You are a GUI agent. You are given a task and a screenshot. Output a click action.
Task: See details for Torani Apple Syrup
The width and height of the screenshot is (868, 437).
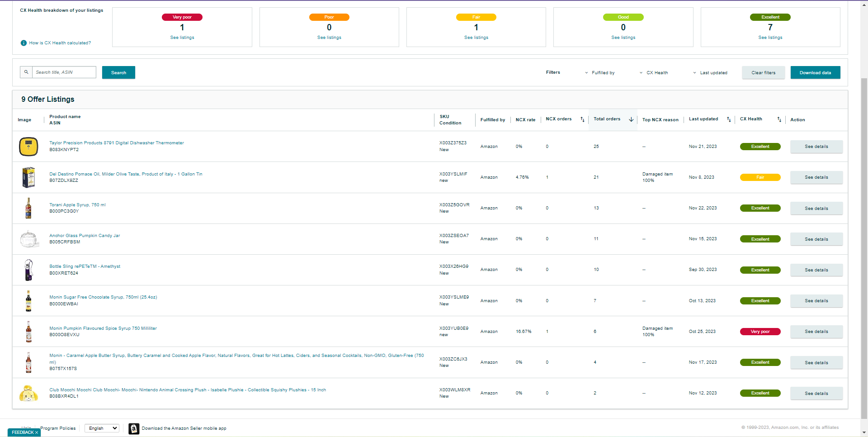pyautogui.click(x=816, y=209)
